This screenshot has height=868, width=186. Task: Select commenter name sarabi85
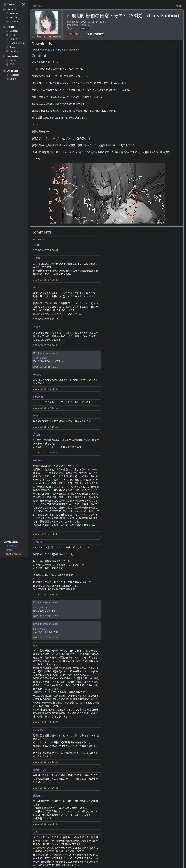coord(38,397)
